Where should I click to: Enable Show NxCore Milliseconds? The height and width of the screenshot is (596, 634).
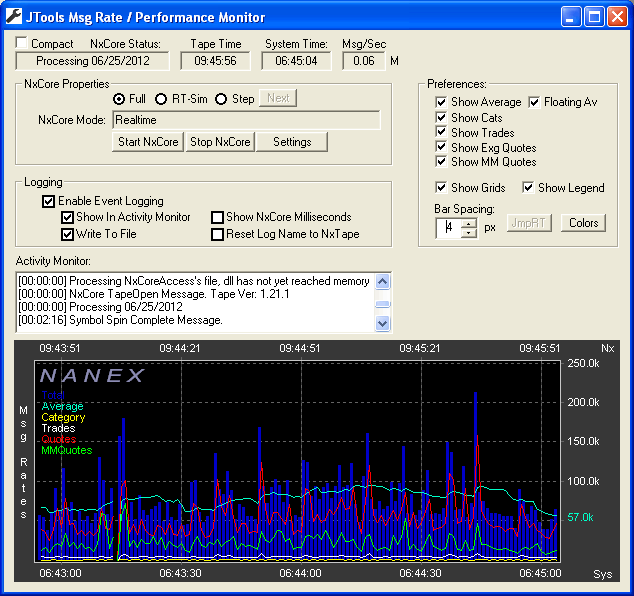coord(218,218)
